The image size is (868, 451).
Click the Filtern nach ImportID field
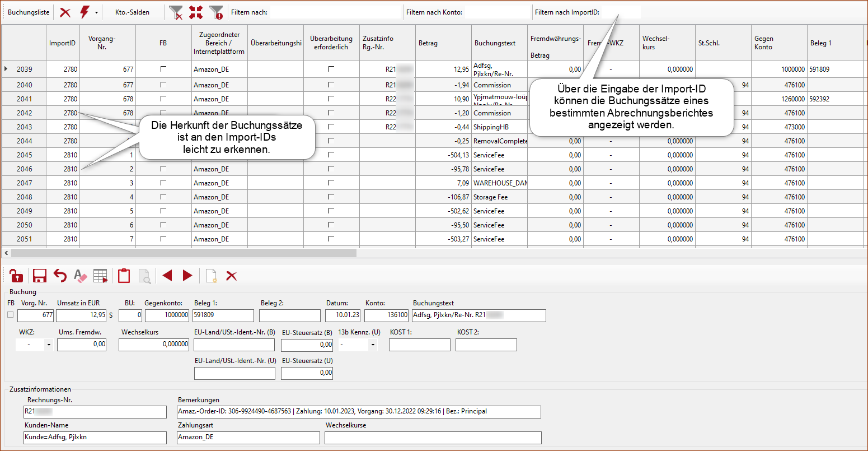tap(621, 12)
